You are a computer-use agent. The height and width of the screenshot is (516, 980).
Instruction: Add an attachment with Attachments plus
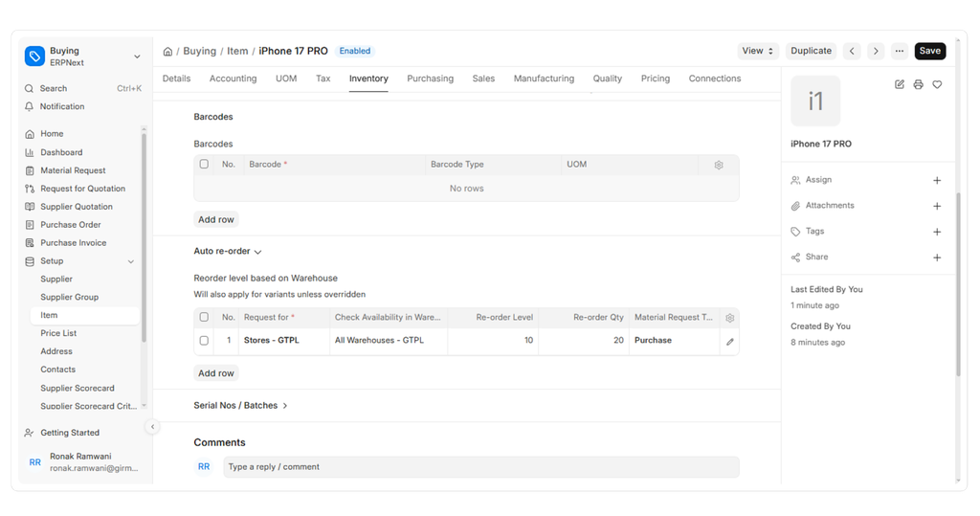(937, 207)
